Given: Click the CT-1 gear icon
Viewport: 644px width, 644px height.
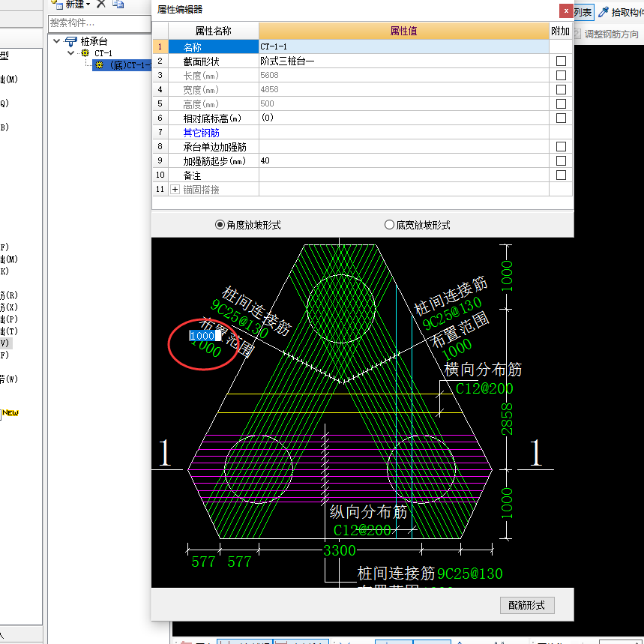Looking at the screenshot, I should pos(85,53).
